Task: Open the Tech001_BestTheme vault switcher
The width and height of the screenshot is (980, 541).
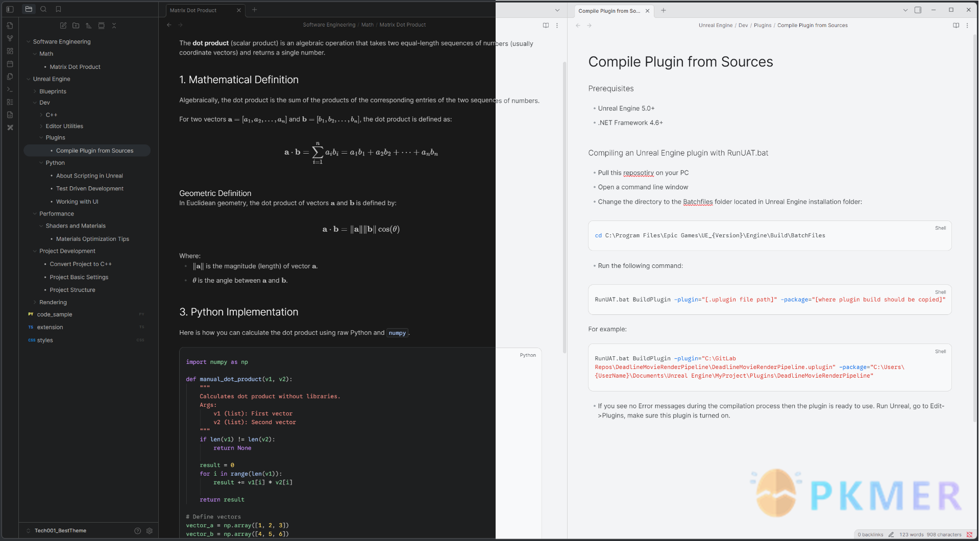Action: [60, 531]
